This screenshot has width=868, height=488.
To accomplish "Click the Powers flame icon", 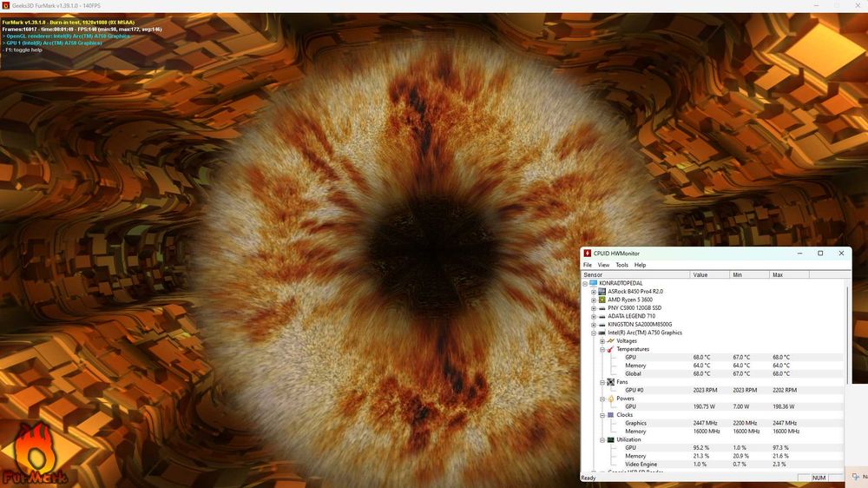I will tap(610, 399).
